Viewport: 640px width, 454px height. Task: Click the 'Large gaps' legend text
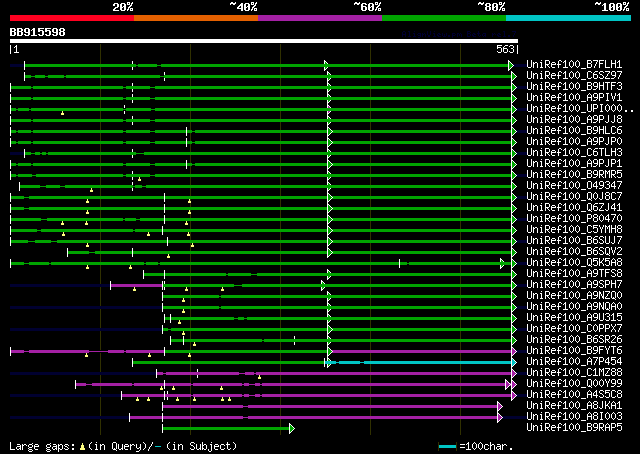click(x=42, y=446)
